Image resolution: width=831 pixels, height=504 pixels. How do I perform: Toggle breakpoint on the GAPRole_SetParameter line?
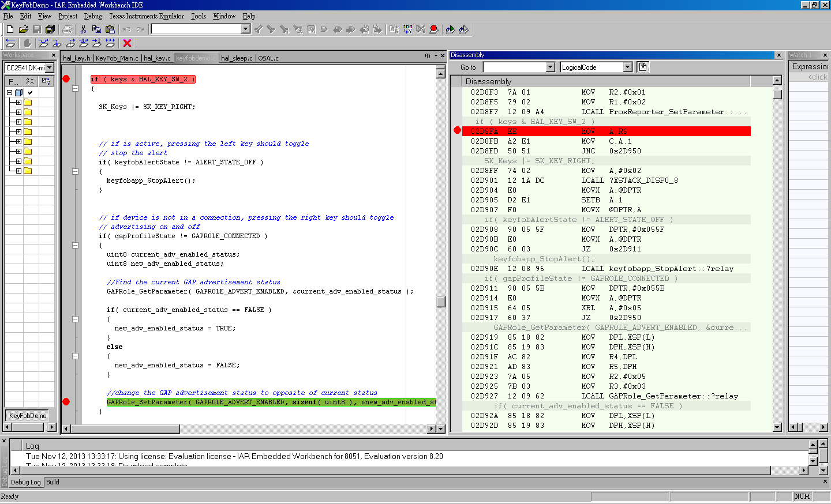[x=66, y=402]
